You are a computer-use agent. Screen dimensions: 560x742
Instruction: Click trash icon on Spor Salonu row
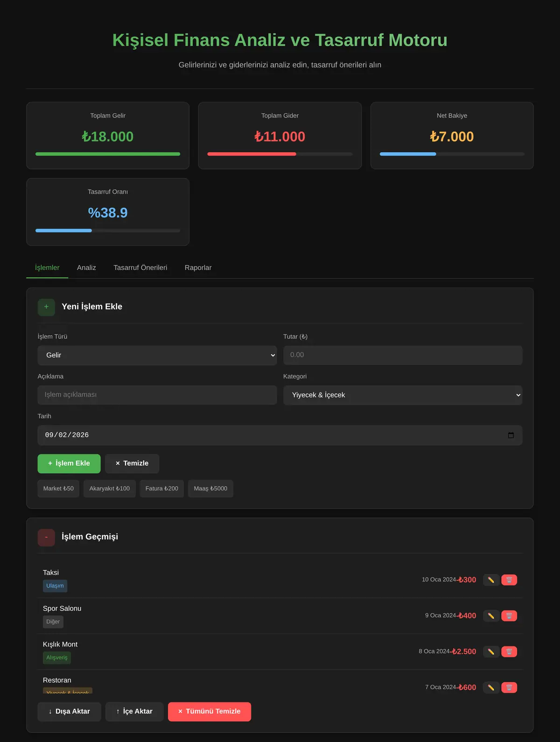pyautogui.click(x=509, y=616)
